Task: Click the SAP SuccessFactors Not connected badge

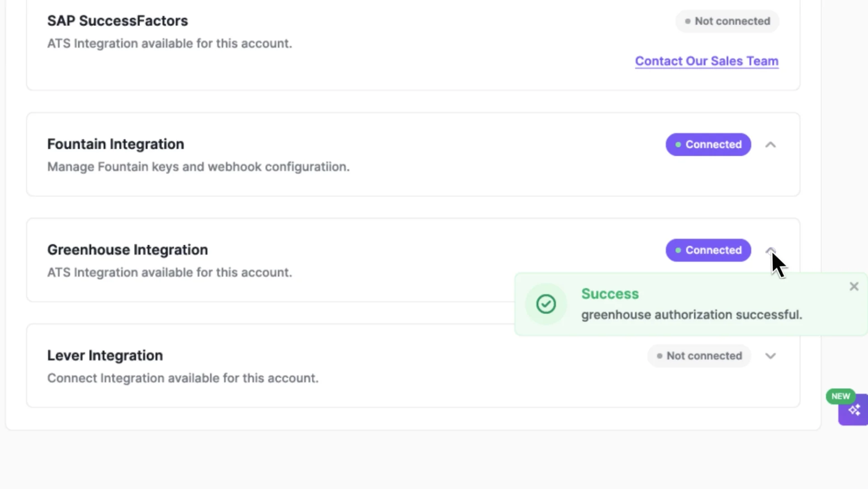Action: click(x=727, y=21)
